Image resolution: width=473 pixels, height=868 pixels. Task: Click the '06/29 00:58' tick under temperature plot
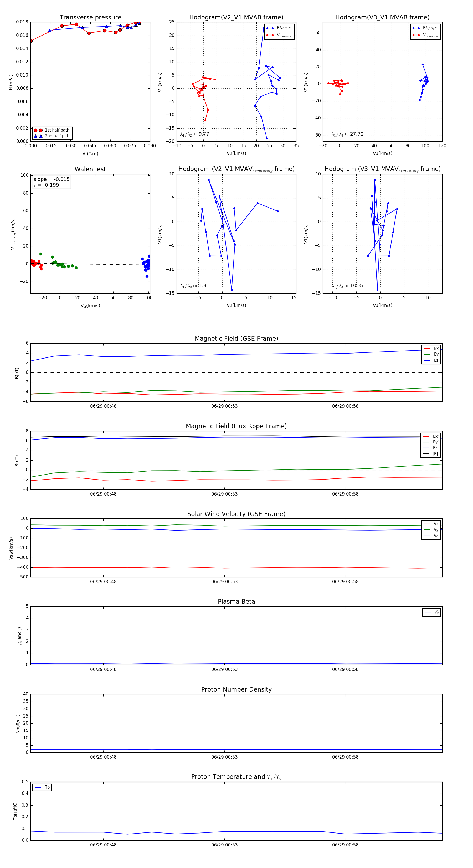click(x=345, y=845)
